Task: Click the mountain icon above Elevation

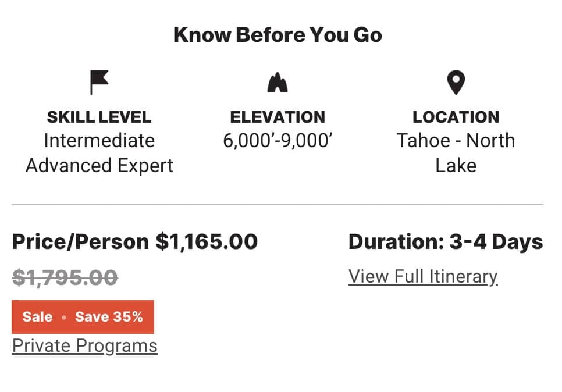Action: pyautogui.click(x=278, y=83)
